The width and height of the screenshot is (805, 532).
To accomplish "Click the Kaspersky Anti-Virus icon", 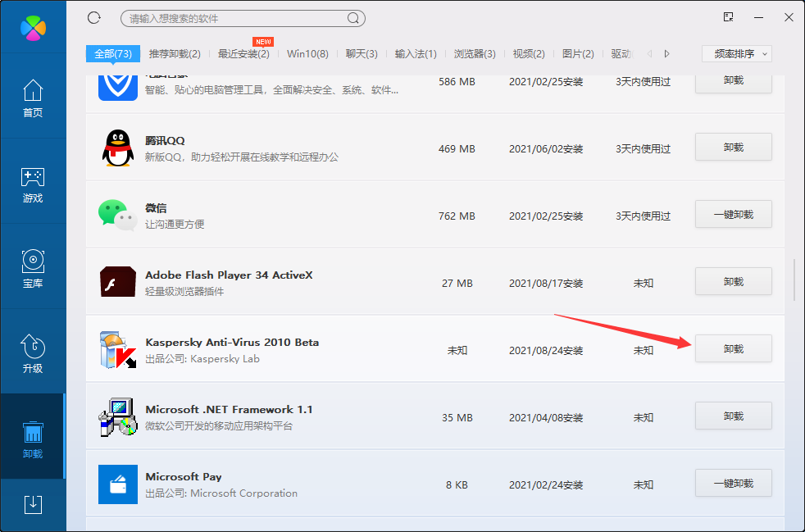I will click(118, 350).
